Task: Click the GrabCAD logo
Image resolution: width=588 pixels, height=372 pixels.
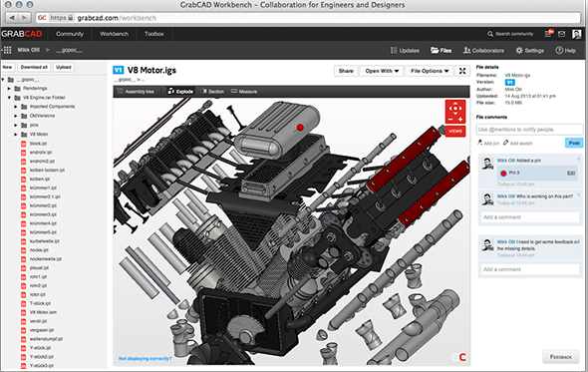Action: coord(22,34)
